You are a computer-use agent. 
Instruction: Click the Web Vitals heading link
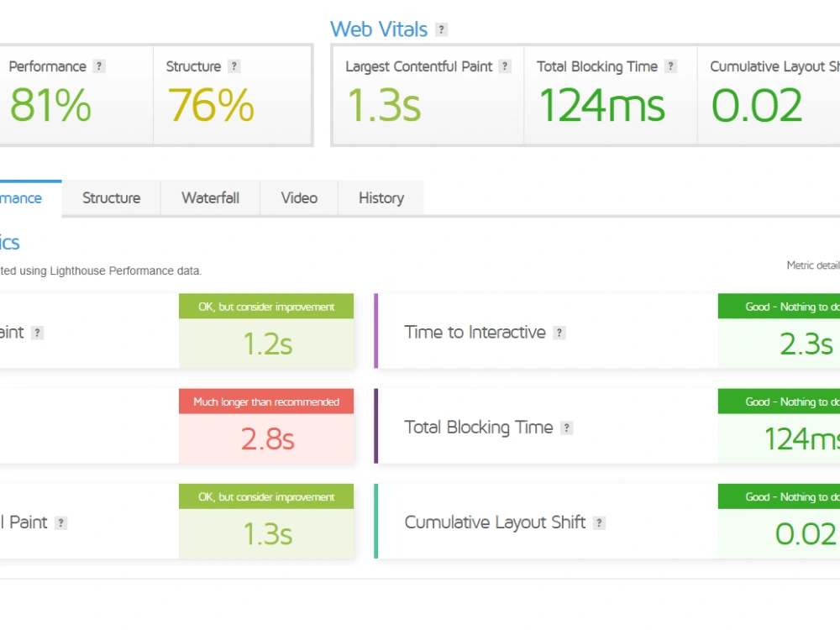379,29
